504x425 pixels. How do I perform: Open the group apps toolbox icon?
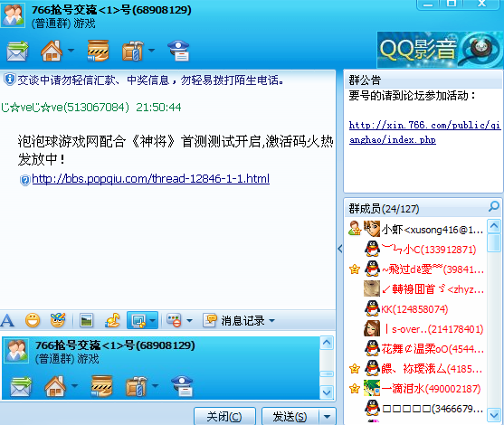[x=133, y=51]
